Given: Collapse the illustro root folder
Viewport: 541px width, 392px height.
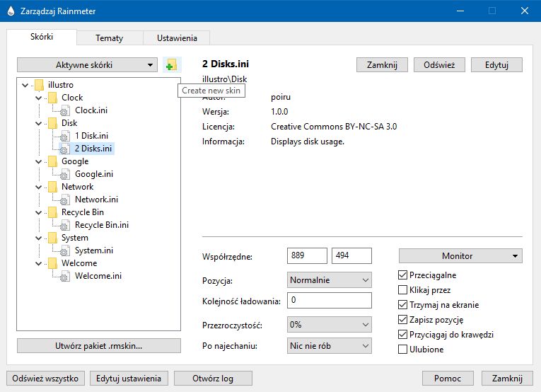Looking at the screenshot, I should (25, 85).
